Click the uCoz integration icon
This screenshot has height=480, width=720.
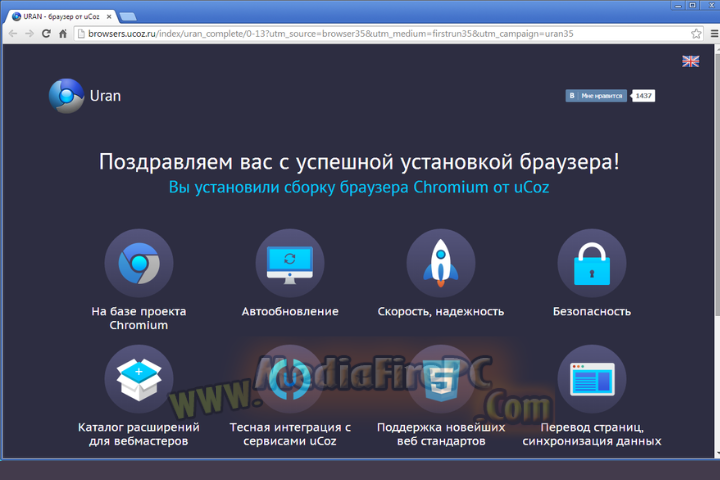coord(290,379)
